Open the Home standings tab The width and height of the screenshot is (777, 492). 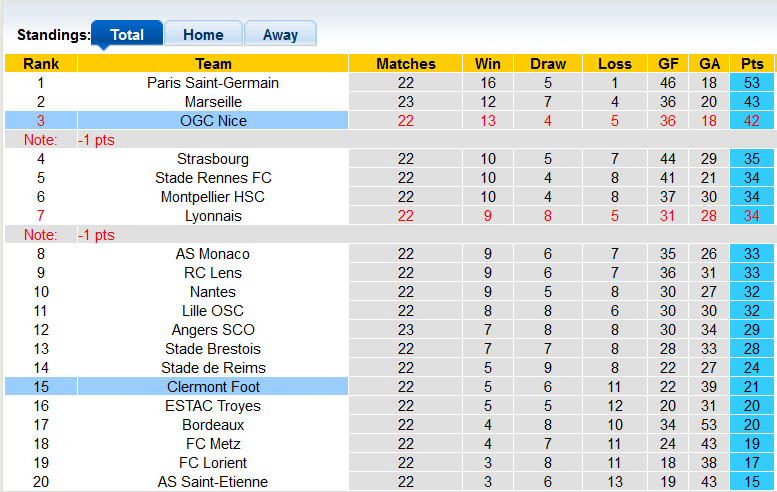[203, 35]
